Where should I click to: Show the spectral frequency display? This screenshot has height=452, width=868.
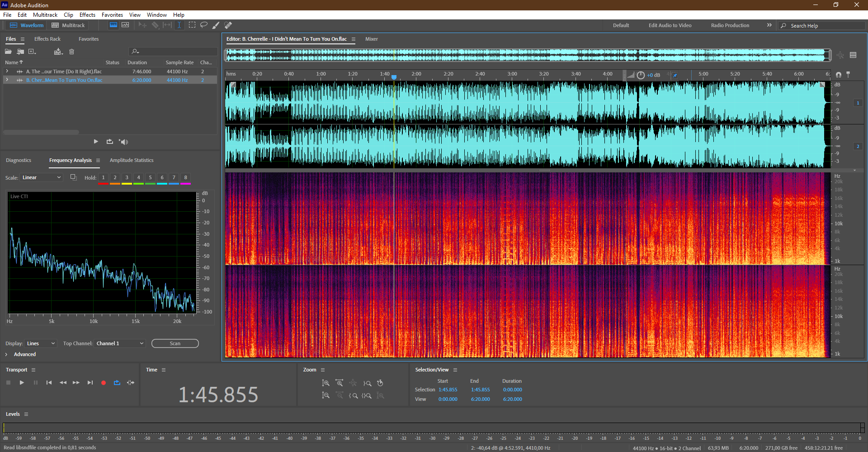[x=113, y=25]
